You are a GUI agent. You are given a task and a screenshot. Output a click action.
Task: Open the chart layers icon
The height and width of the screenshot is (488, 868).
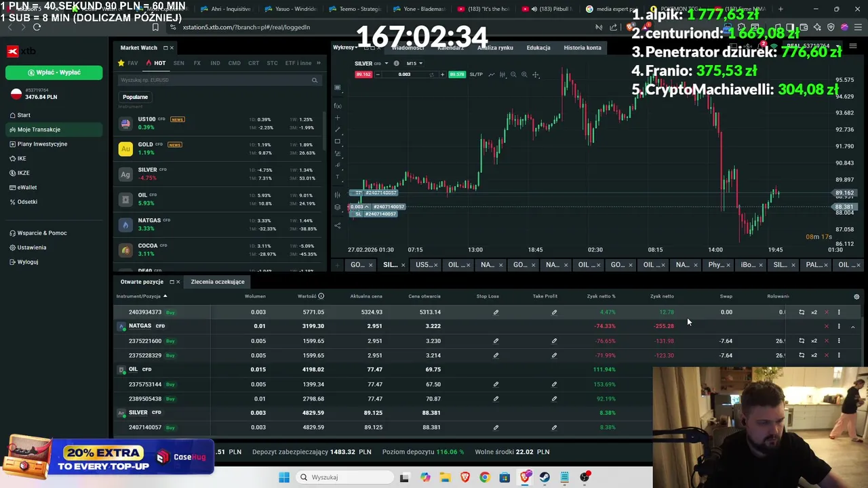click(x=338, y=207)
